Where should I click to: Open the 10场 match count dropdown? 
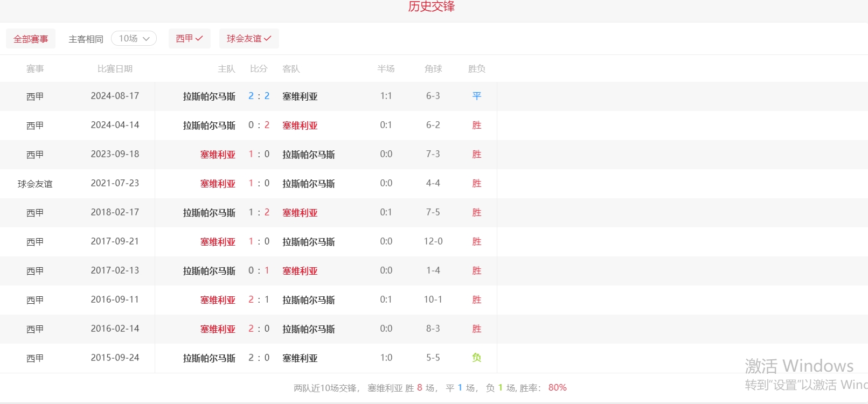point(134,39)
